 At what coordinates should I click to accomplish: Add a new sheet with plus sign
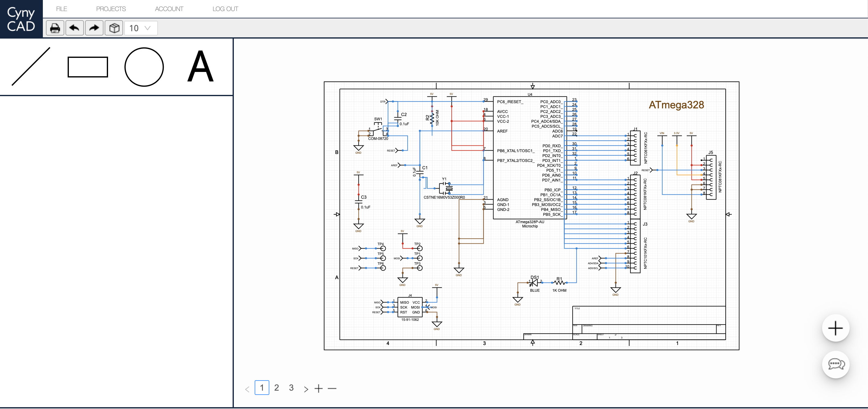click(318, 388)
